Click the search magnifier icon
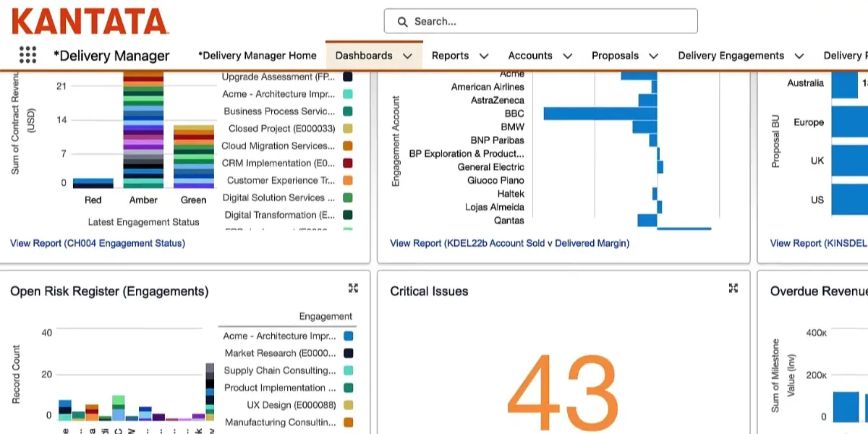This screenshot has height=434, width=868. tap(403, 22)
